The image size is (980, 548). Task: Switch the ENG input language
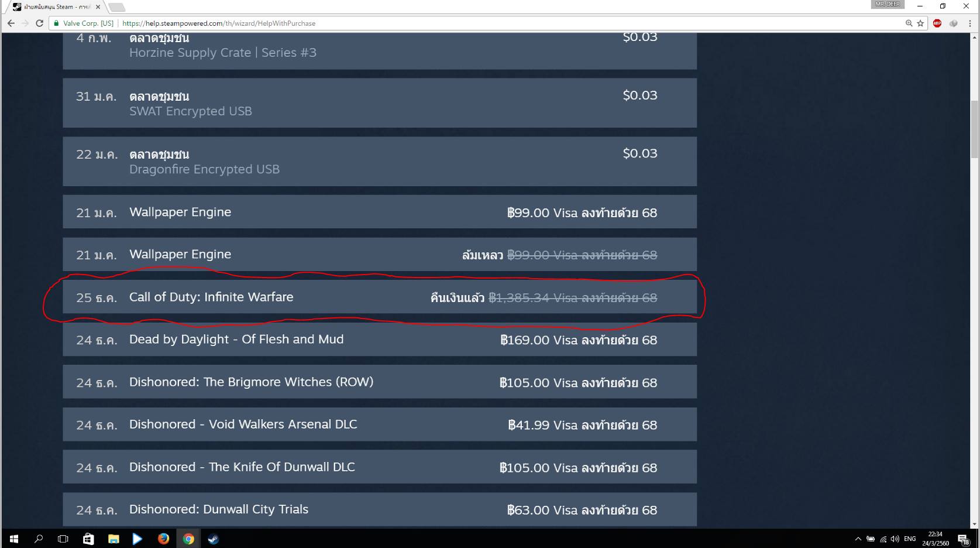click(910, 539)
